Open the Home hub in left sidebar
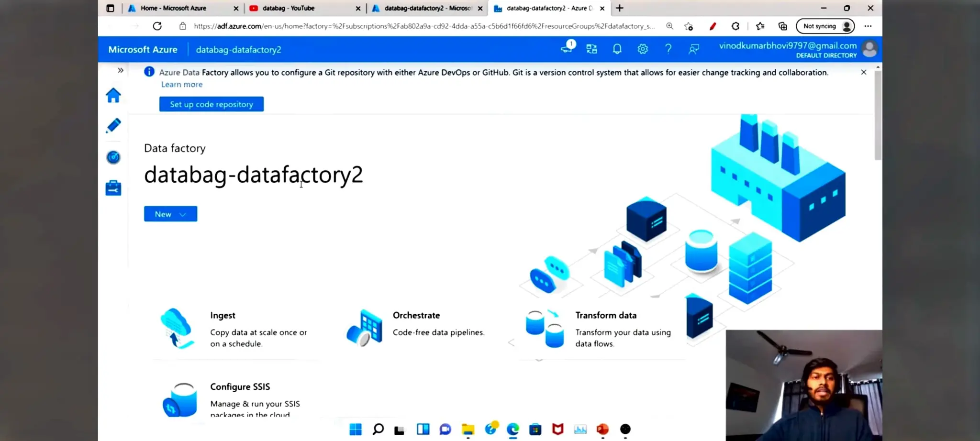 pyautogui.click(x=113, y=95)
